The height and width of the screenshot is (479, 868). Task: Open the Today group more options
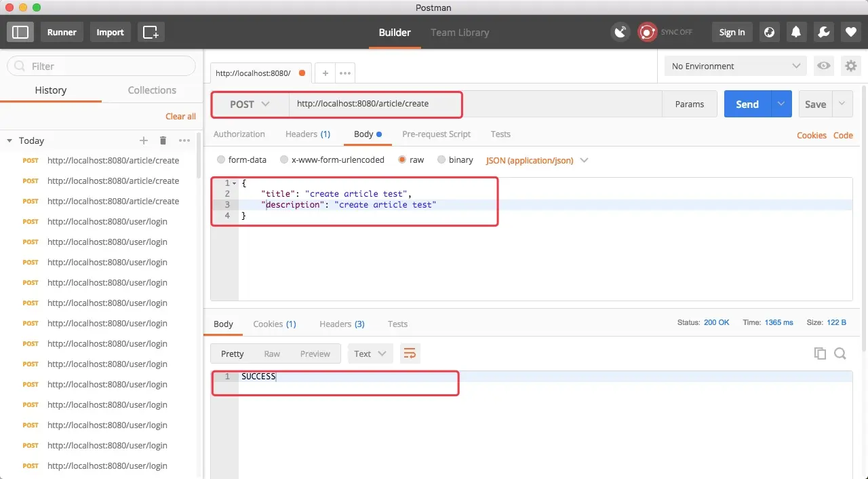184,140
